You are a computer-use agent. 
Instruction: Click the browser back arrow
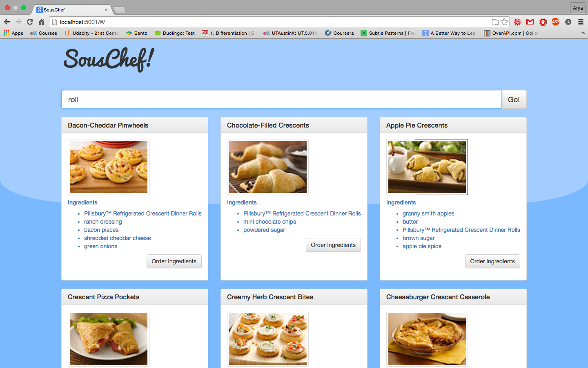click(7, 22)
